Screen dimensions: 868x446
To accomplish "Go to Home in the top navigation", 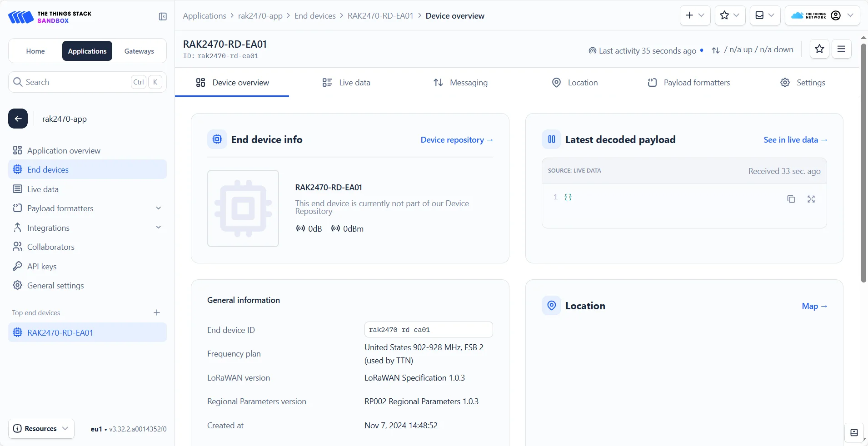I will pos(35,51).
